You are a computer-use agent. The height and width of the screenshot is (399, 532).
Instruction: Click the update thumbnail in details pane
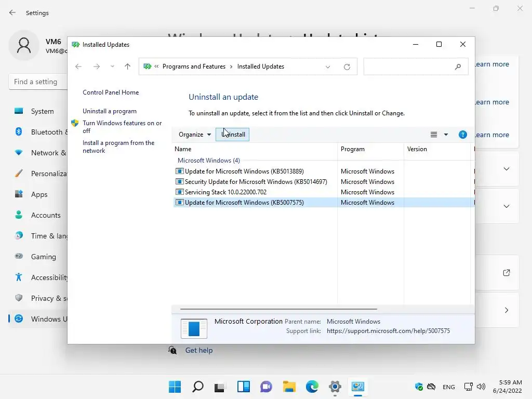(194, 328)
